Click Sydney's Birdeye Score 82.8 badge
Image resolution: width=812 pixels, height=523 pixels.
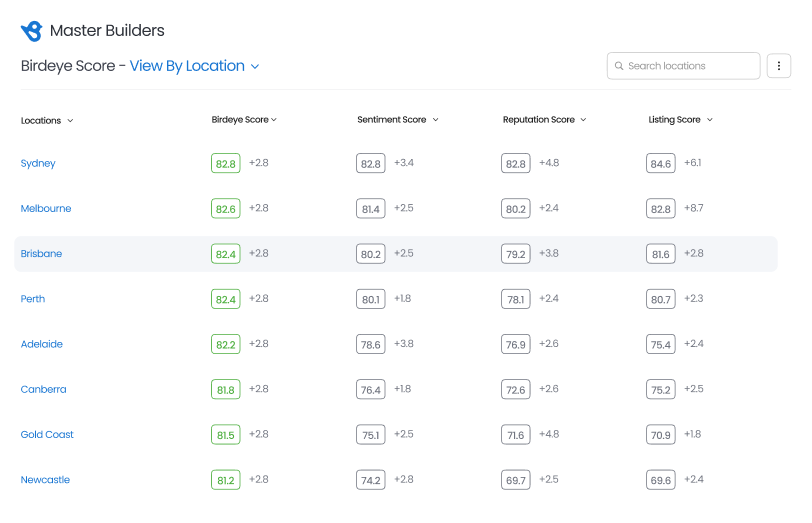click(226, 163)
